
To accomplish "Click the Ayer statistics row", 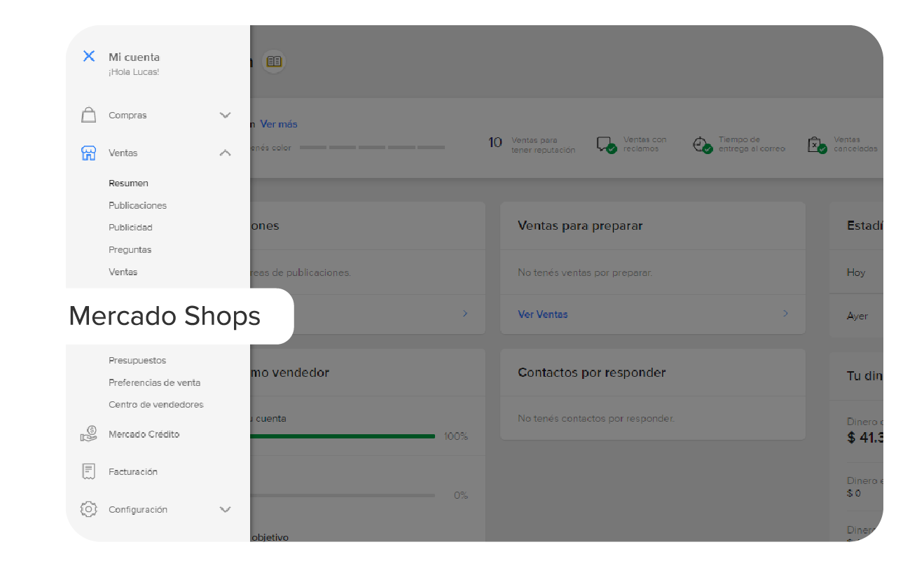I will tap(856, 316).
